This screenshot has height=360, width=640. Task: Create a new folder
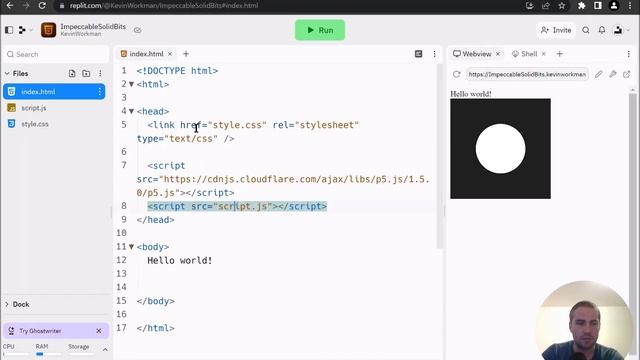[x=86, y=73]
